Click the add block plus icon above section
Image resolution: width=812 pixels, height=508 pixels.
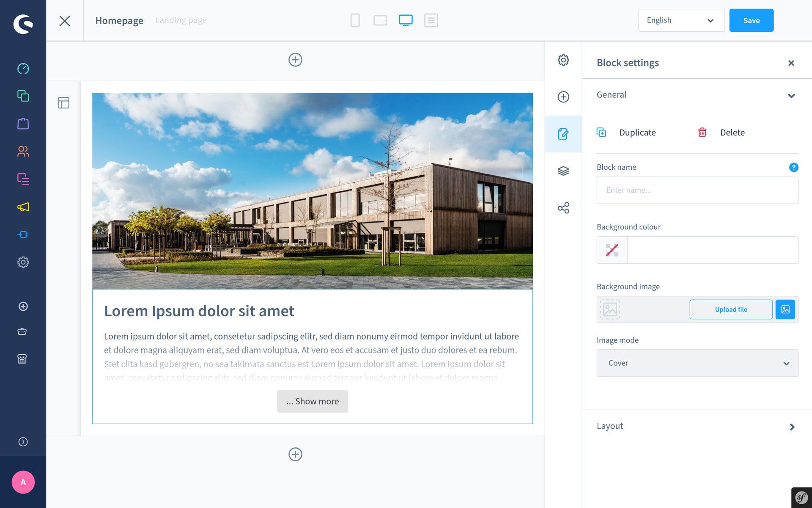[295, 60]
